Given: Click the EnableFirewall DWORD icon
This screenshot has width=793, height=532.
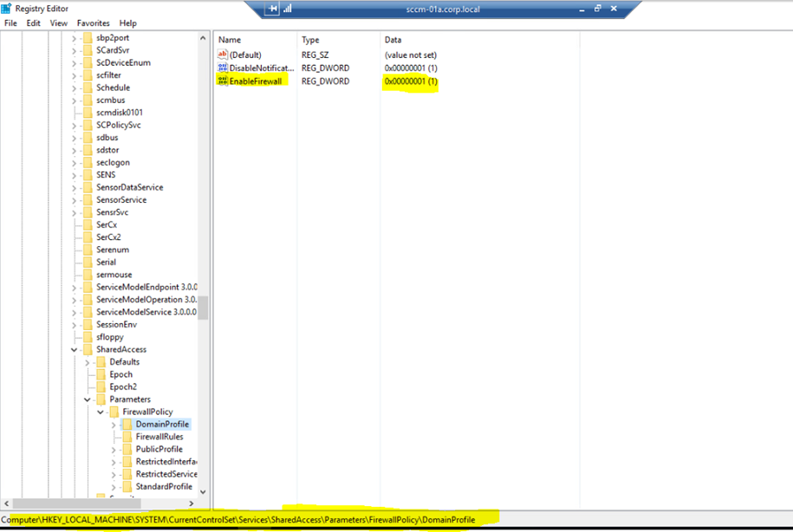Looking at the screenshot, I should coord(223,81).
